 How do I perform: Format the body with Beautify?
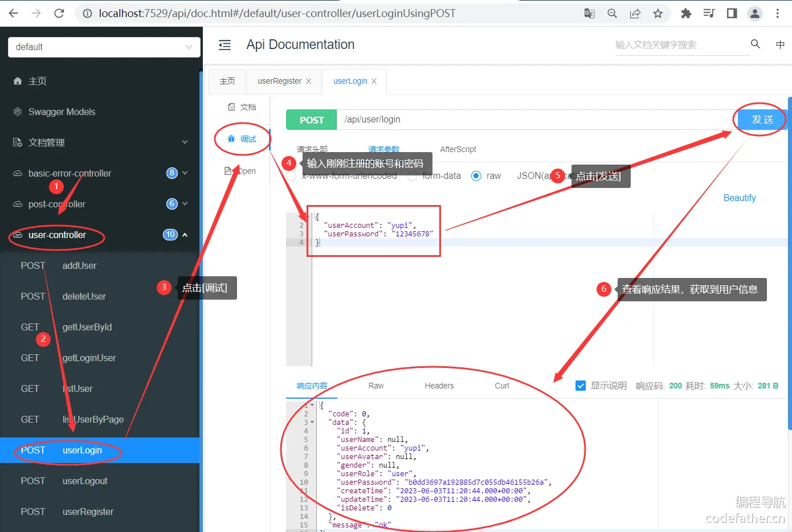[740, 198]
